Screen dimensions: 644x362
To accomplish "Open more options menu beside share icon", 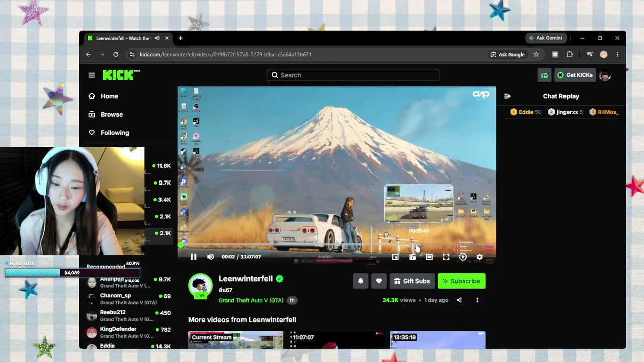I will [x=477, y=300].
